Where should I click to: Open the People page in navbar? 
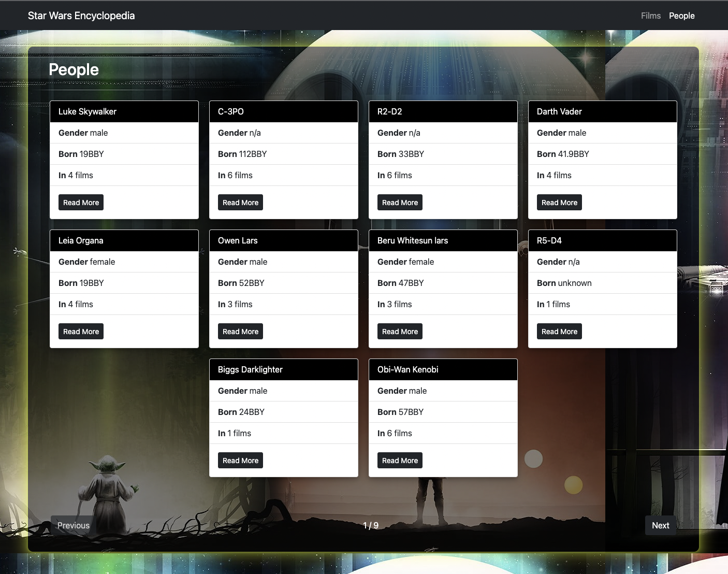click(x=681, y=16)
